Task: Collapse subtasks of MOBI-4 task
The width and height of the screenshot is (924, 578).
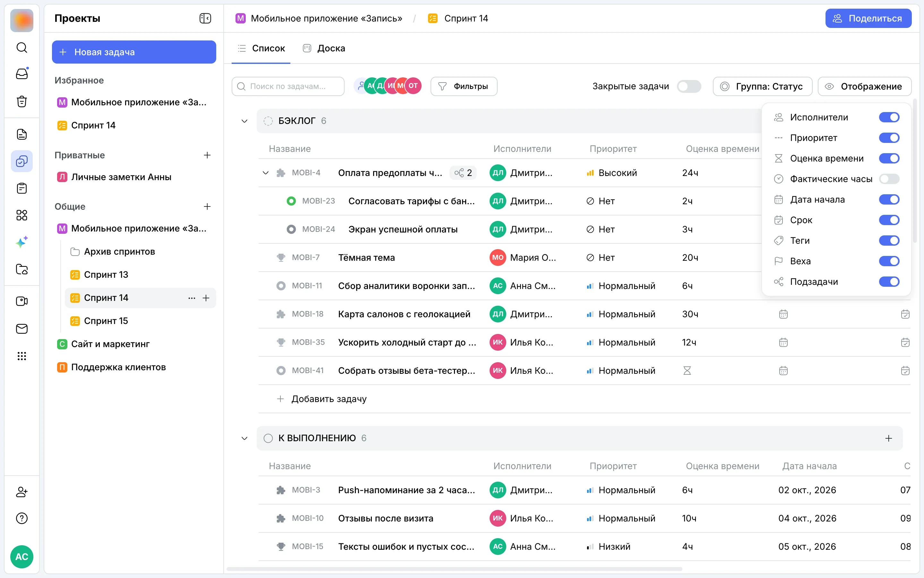Action: coord(266,173)
